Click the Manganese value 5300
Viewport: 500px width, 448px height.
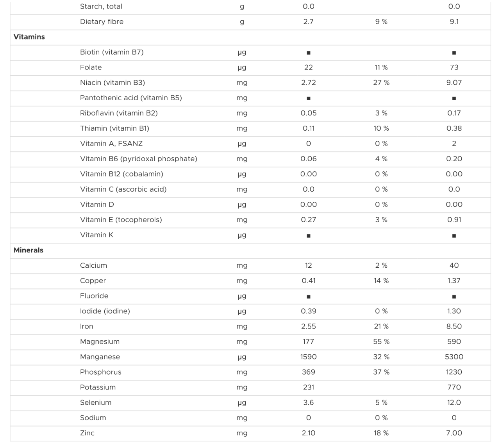(x=454, y=357)
